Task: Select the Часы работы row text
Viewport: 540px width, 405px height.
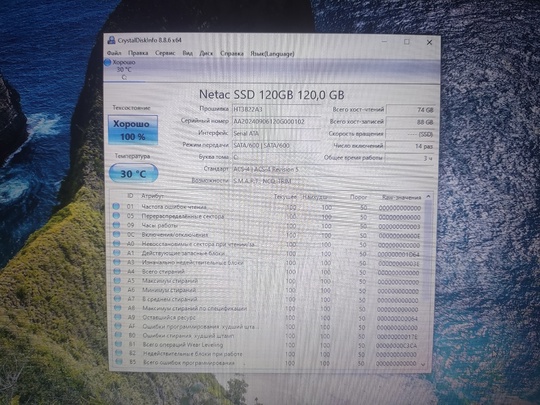Action: point(160,225)
